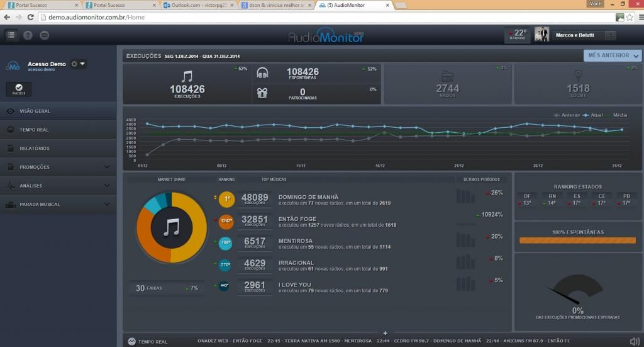
Task: Open the help question mark icon
Action: [28, 35]
